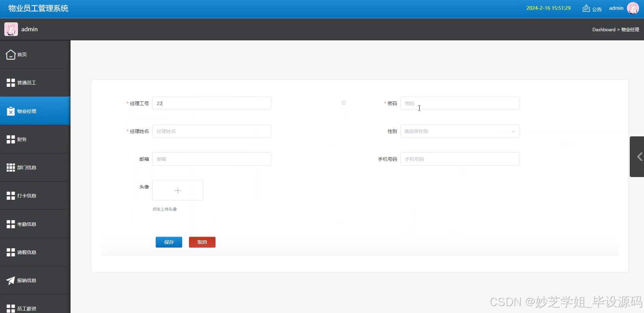Open the 公告 announcement icon
Screen dimensions: 644x313
click(x=586, y=8)
